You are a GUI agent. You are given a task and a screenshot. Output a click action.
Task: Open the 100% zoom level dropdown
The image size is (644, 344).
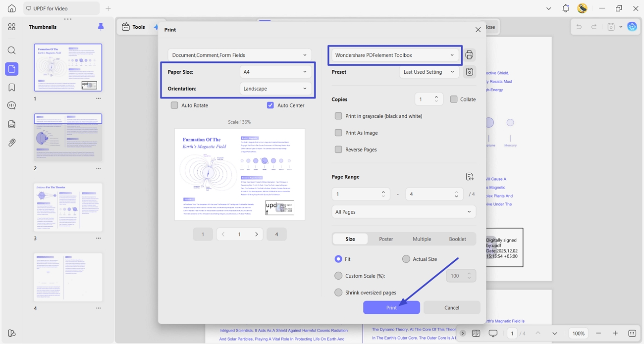578,334
